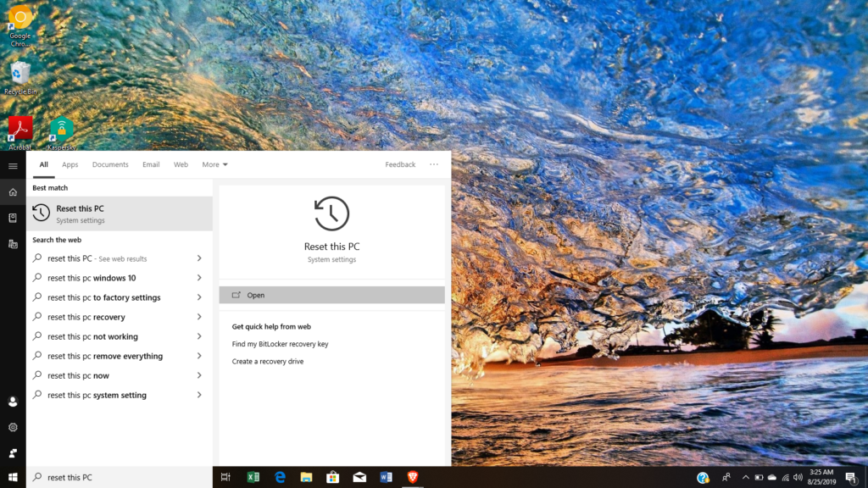
Task: Select 'reset this pc remove everything' text
Action: [x=105, y=356]
